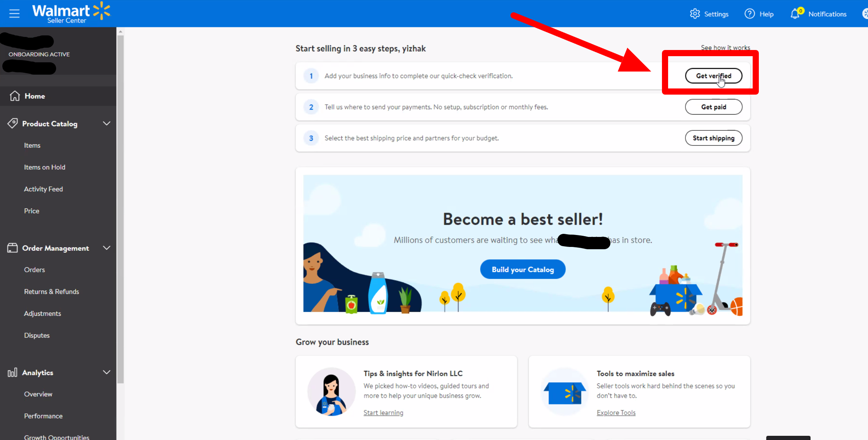Open the Items on Hold page
The width and height of the screenshot is (868, 440).
(x=44, y=167)
